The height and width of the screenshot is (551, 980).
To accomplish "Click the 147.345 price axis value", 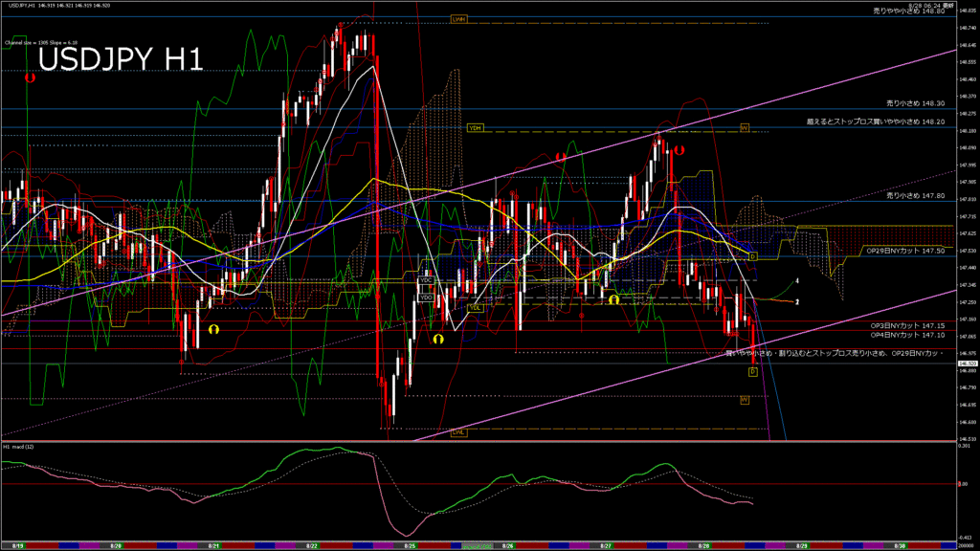I will click(x=969, y=285).
